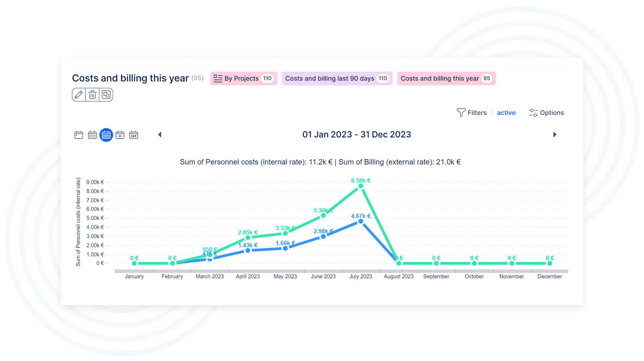Click the 2.85k € April billing data point
Image resolution: width=644 pixels, height=361 pixels.
point(248,238)
